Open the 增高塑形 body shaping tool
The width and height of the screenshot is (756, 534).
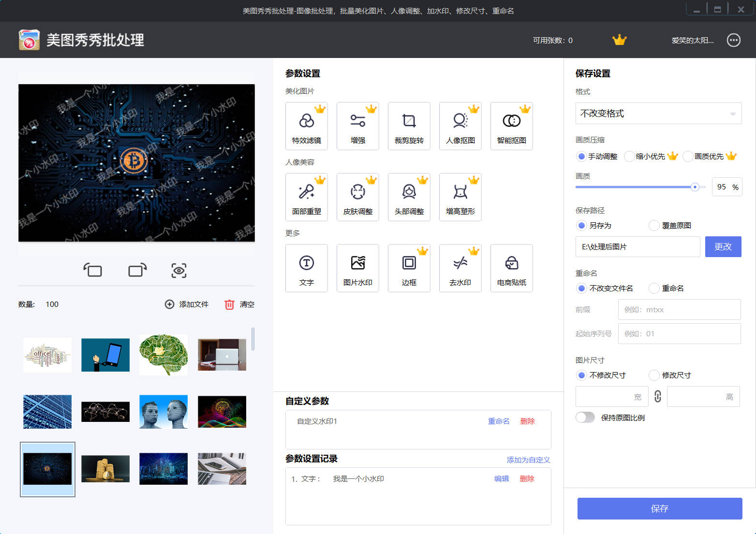click(460, 197)
